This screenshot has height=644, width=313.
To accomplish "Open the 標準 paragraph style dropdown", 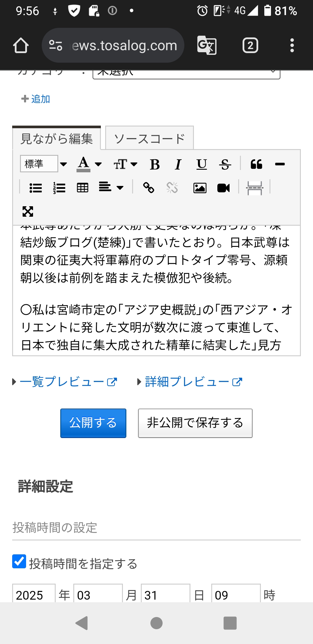I will [x=43, y=164].
